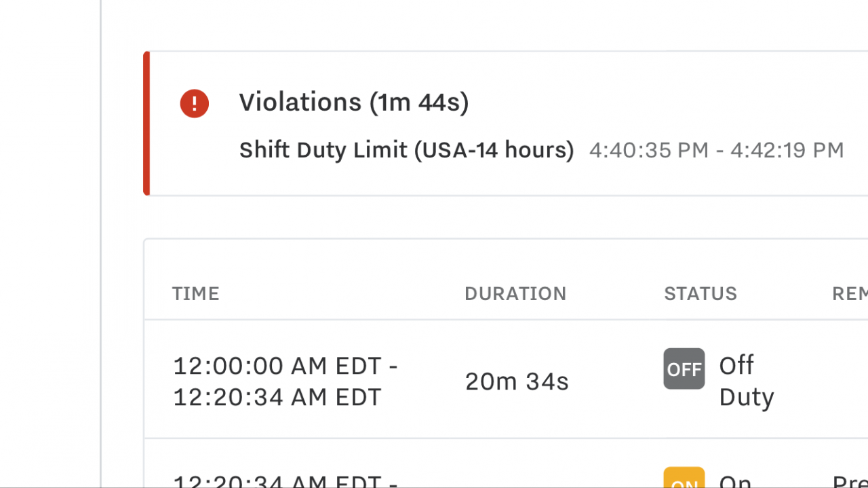Image resolution: width=868 pixels, height=488 pixels.
Task: Click the red bar on violations card
Action: [146, 123]
